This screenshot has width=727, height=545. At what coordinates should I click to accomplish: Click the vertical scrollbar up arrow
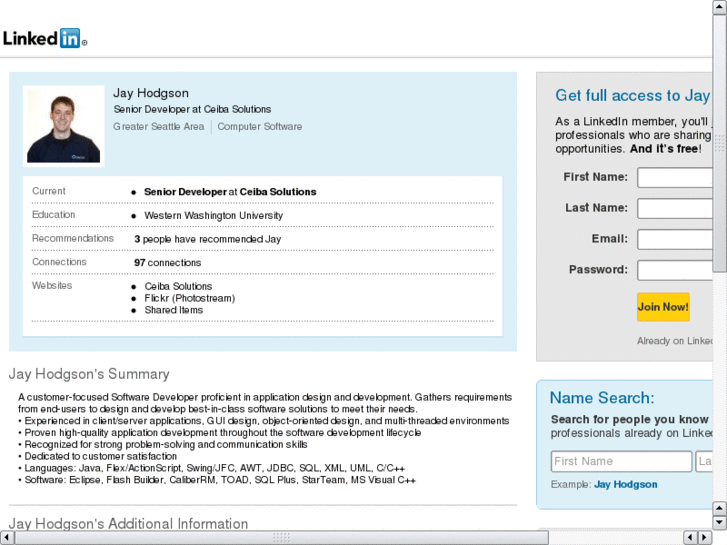click(x=720, y=7)
